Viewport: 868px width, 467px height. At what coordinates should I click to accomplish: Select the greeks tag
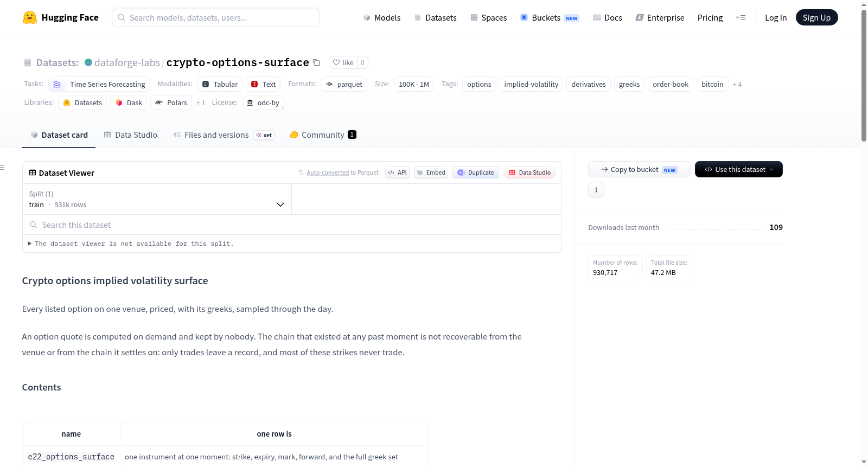[629, 84]
